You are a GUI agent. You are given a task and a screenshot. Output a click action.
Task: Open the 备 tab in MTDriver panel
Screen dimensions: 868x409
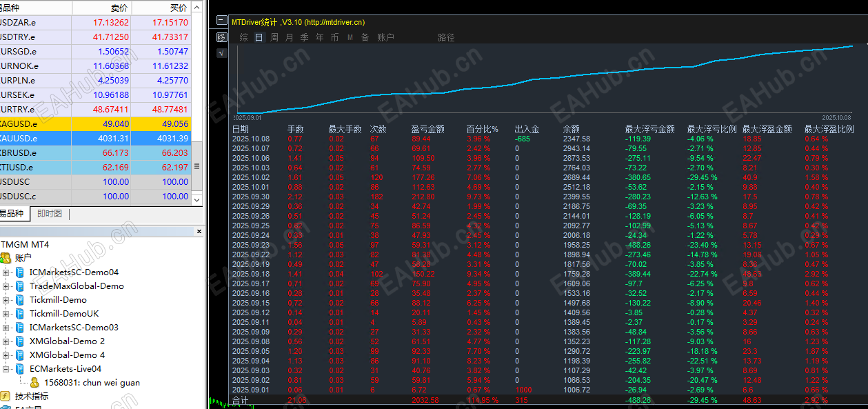click(365, 37)
